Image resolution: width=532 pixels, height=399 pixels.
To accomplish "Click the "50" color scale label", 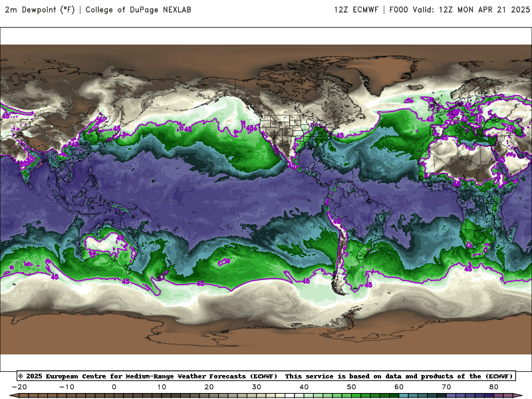I will (352, 387).
